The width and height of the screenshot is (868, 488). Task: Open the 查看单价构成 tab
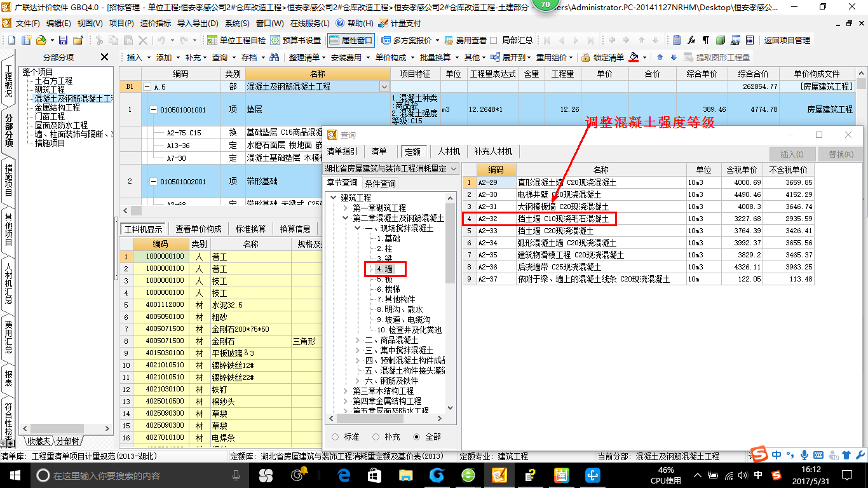(199, 229)
